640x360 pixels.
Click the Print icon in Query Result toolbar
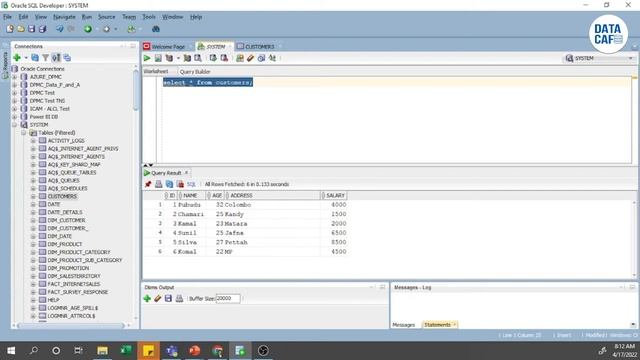click(158, 184)
